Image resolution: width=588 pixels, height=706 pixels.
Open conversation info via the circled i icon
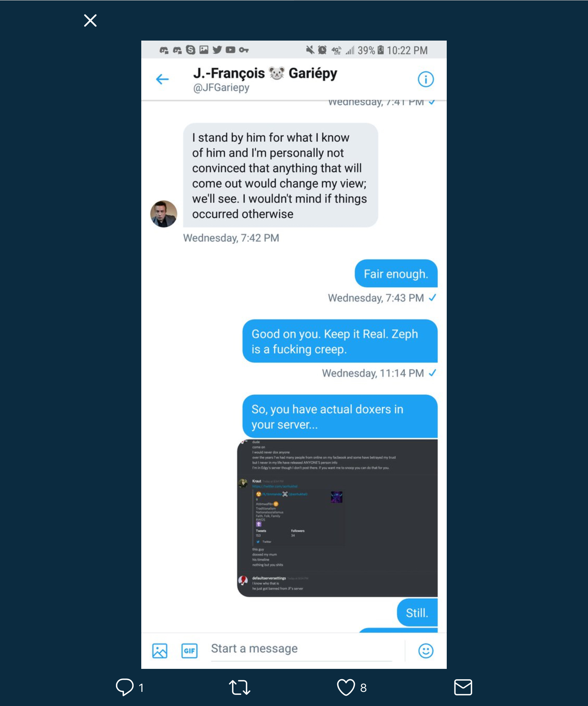(x=426, y=79)
